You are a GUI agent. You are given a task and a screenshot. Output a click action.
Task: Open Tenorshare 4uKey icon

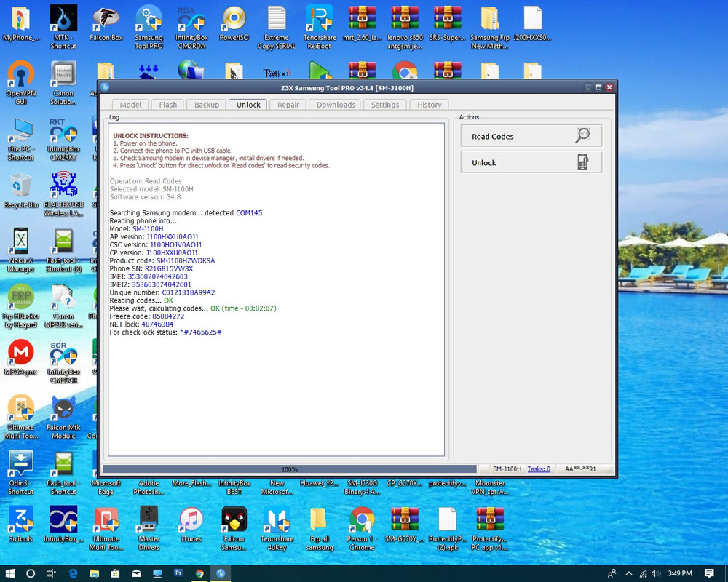[x=277, y=527]
